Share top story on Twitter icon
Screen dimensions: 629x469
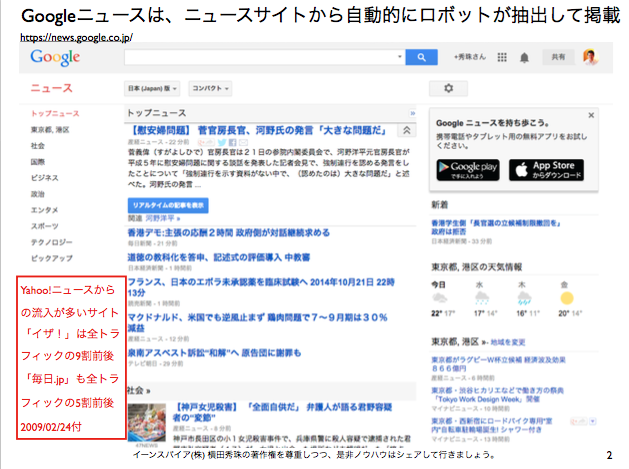pyautogui.click(x=222, y=142)
